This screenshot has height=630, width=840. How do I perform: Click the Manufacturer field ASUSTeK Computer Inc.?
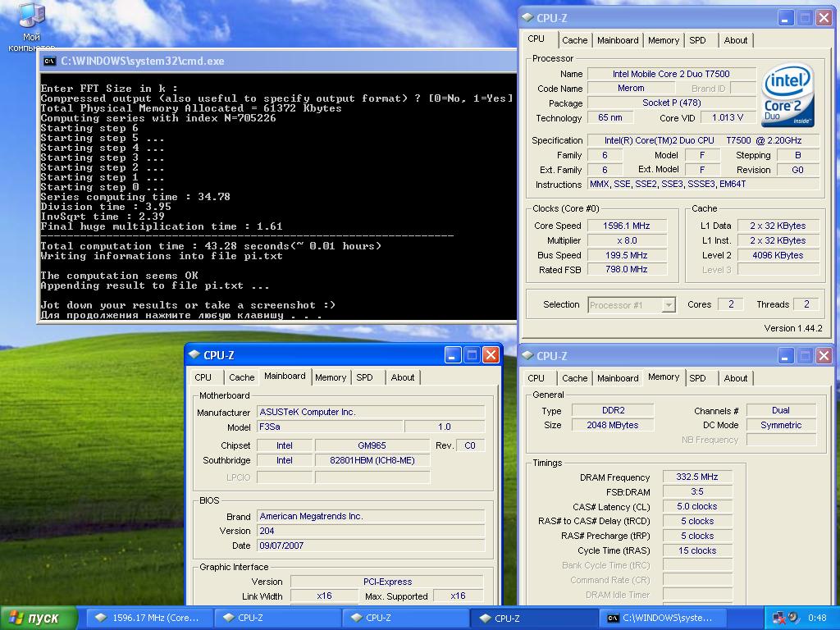coord(371,412)
